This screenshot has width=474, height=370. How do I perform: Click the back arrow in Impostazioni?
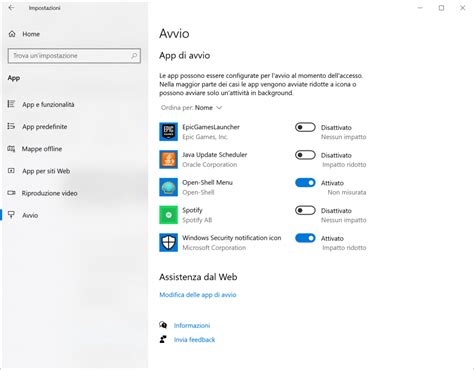coord(11,7)
